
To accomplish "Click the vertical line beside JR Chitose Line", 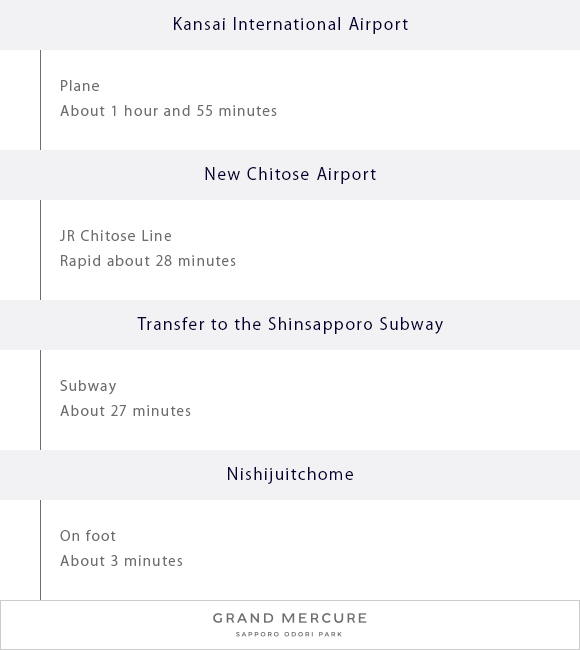I will pyautogui.click(x=40, y=250).
